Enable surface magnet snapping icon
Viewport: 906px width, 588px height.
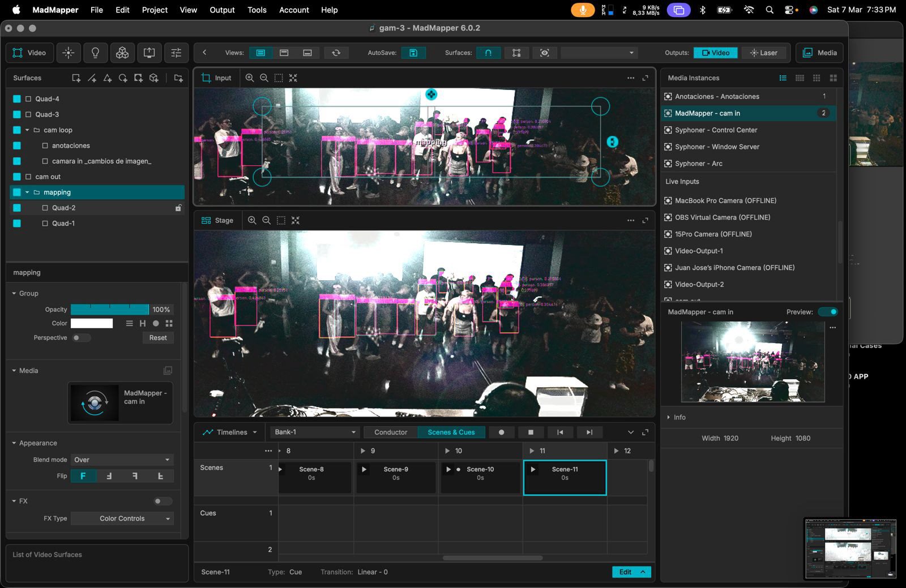click(488, 53)
